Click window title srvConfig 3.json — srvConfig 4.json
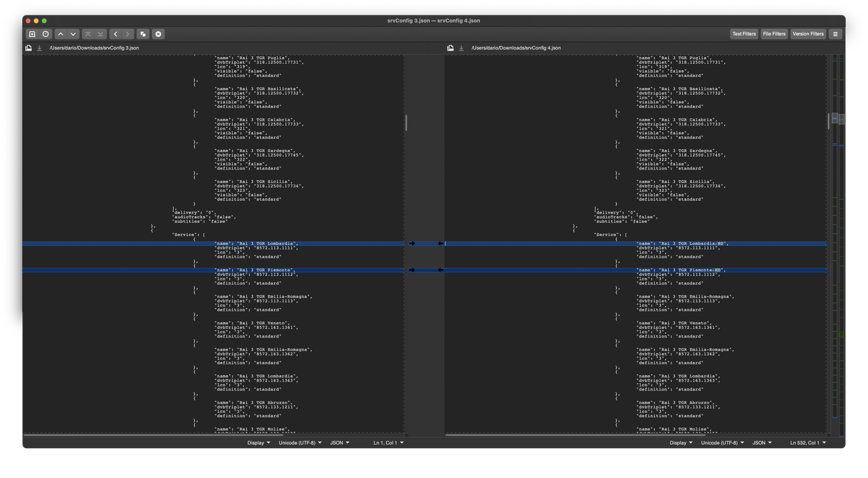The image size is (868, 478). click(434, 20)
